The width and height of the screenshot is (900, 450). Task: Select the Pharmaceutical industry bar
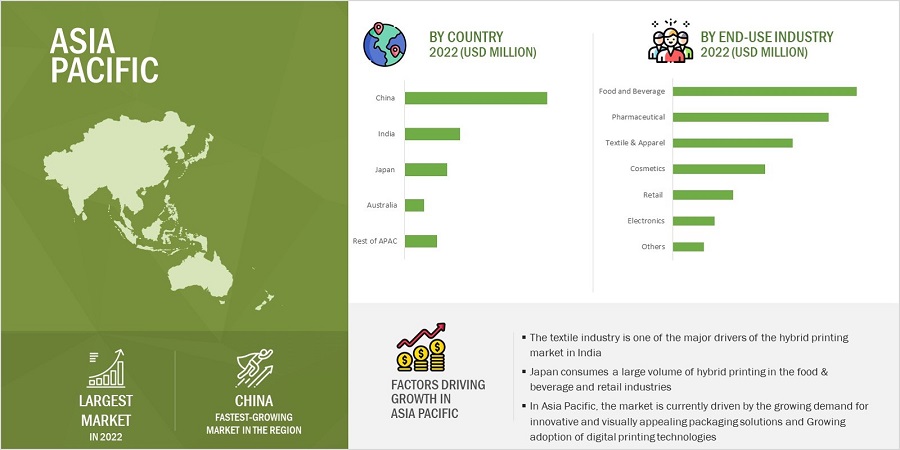[x=750, y=117]
